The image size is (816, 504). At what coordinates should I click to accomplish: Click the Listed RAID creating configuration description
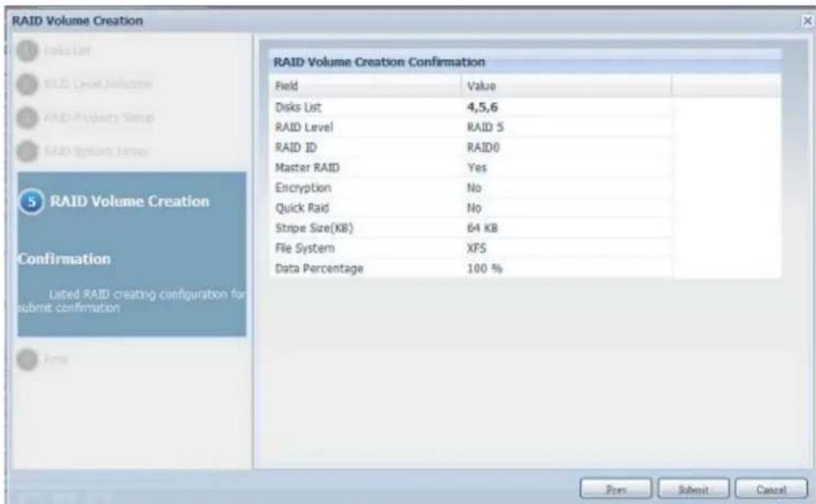click(132, 301)
